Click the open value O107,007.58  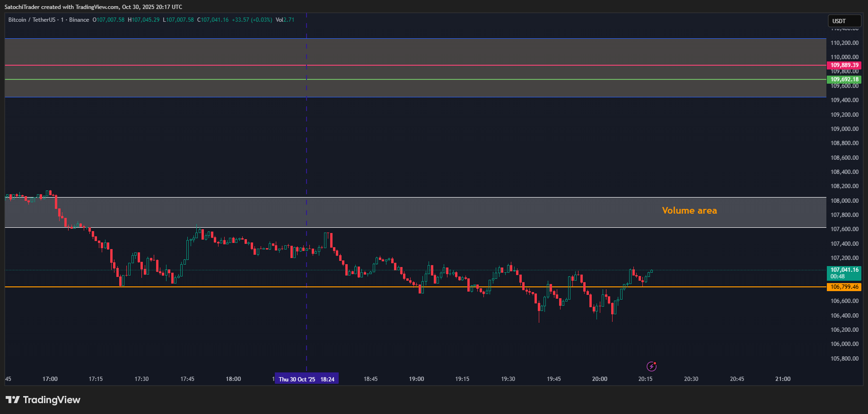pyautogui.click(x=108, y=20)
